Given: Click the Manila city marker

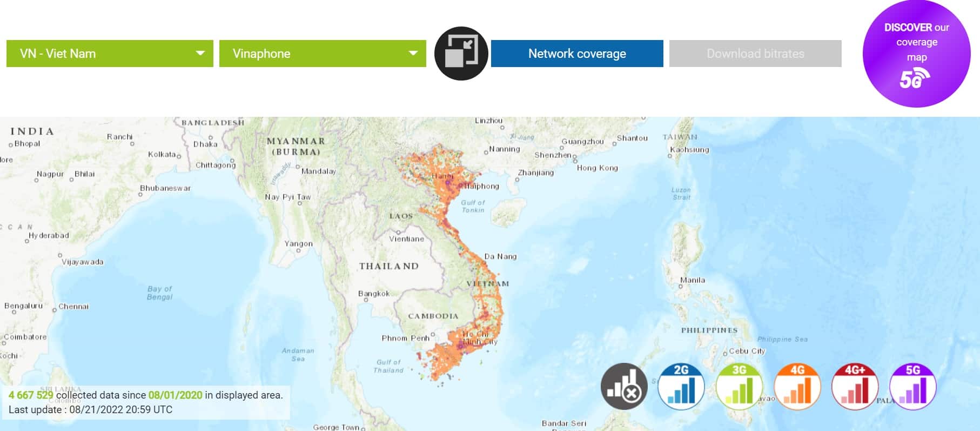Looking at the screenshot, I should (x=680, y=287).
